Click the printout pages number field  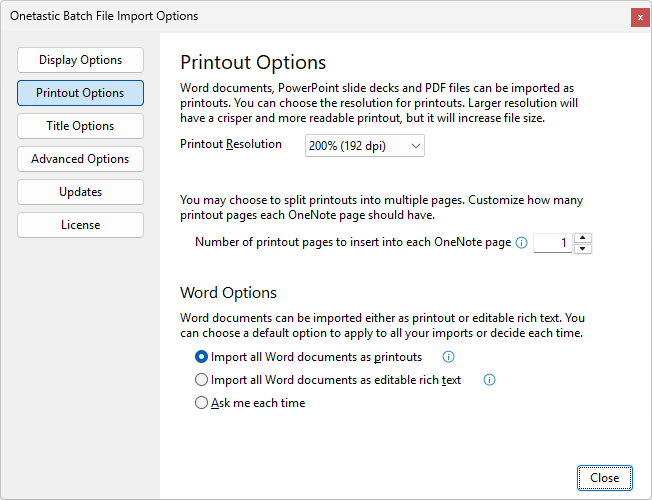click(x=553, y=243)
